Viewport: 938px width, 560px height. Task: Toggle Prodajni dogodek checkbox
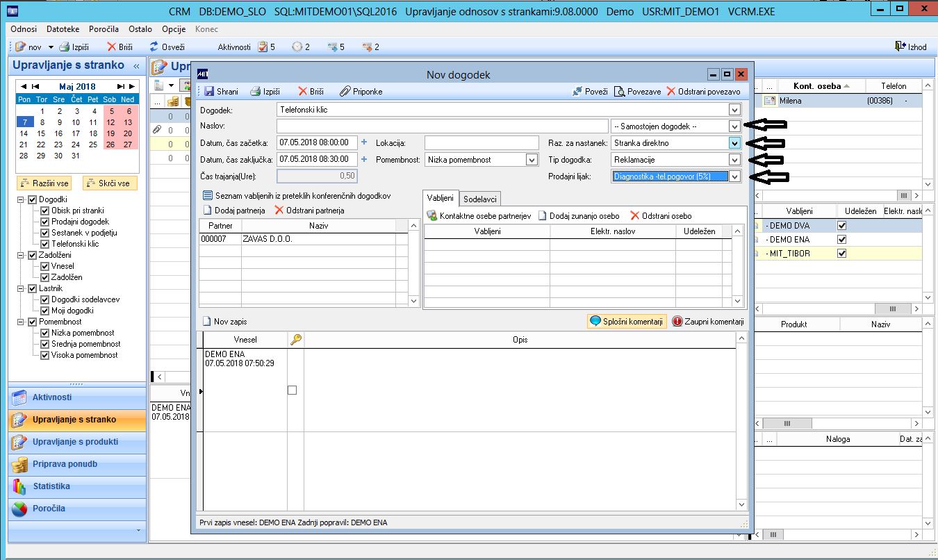pyautogui.click(x=46, y=222)
